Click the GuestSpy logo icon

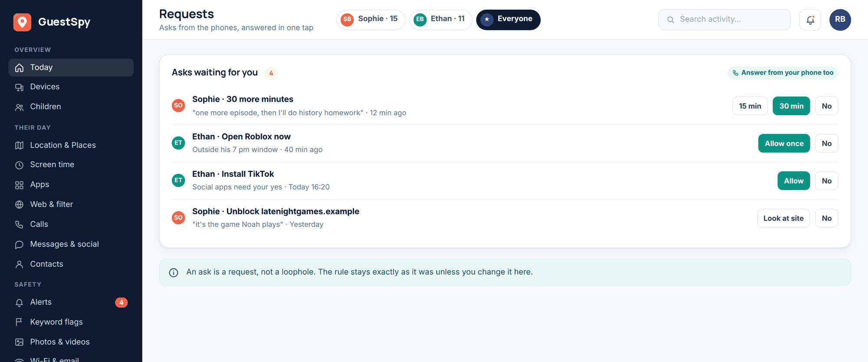[x=22, y=22]
